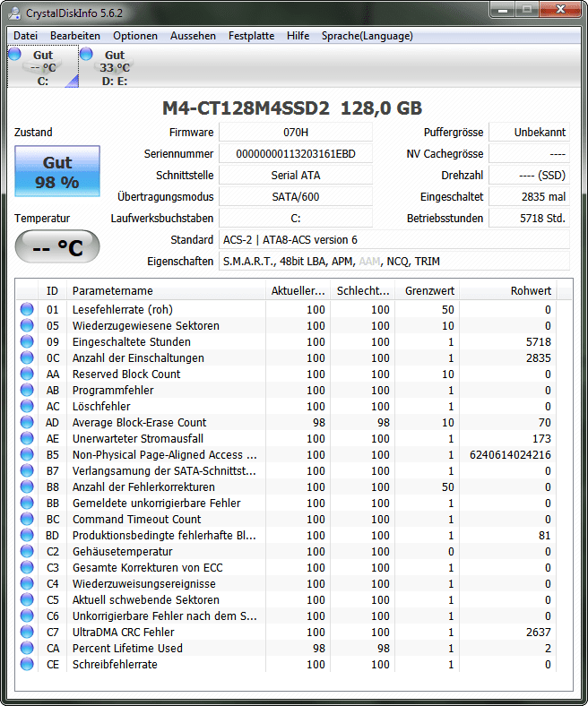Open the Festplatte menu

point(251,36)
